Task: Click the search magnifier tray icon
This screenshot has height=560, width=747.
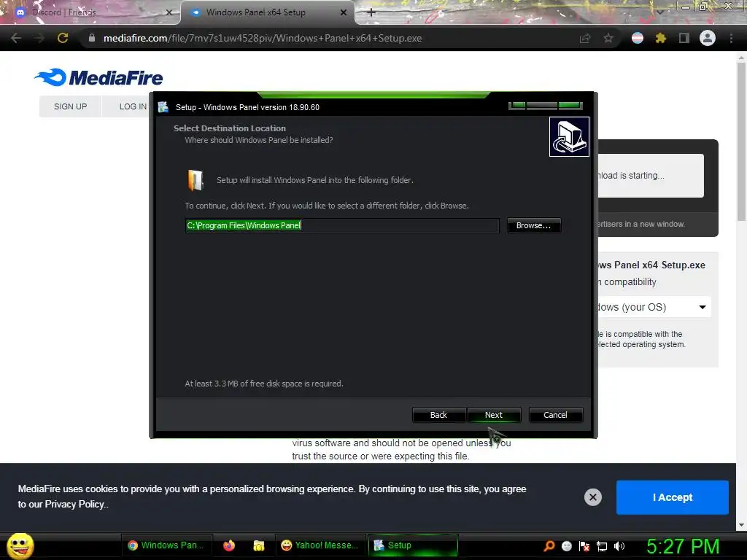Action: [x=549, y=545]
